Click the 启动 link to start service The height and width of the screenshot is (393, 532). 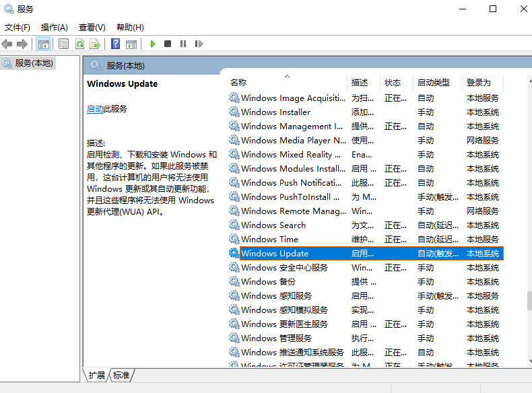coord(95,109)
